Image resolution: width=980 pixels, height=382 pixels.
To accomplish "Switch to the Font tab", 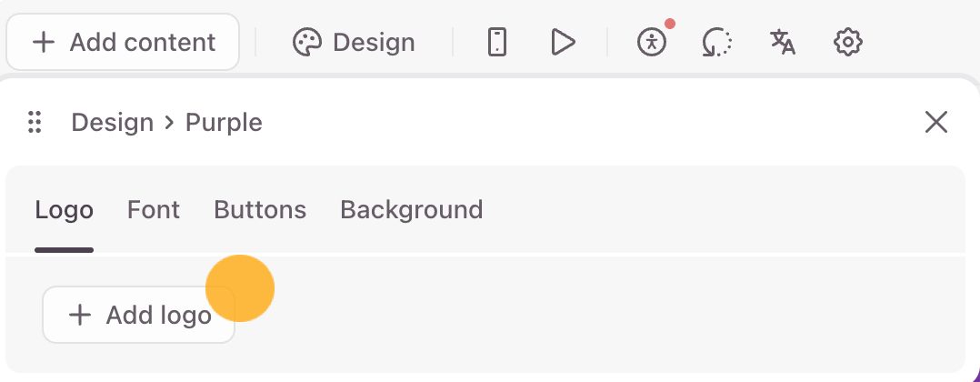I will [154, 209].
